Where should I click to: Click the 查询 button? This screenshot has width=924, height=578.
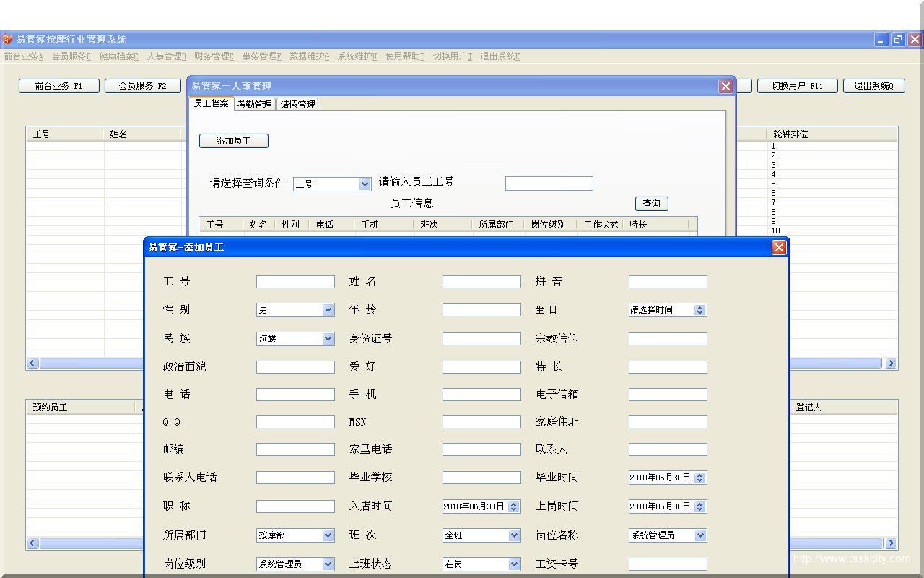pyautogui.click(x=650, y=203)
